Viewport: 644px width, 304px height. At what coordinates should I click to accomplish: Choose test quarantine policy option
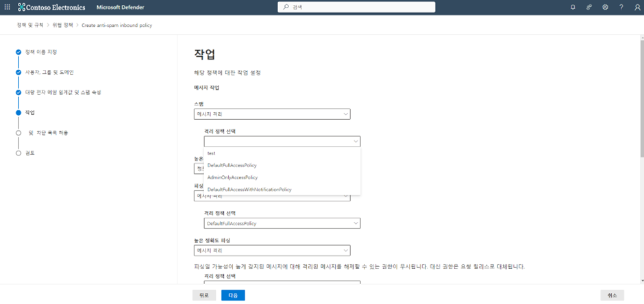[282, 153]
